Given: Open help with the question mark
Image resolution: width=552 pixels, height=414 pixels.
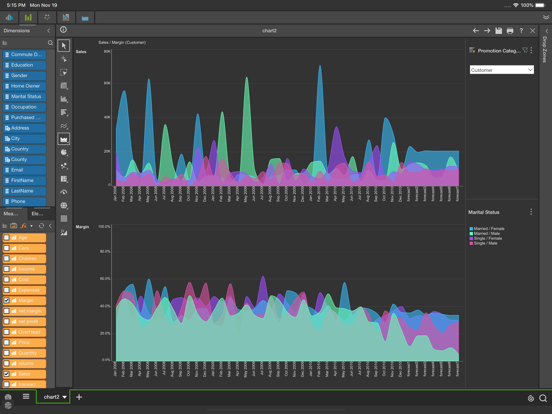Looking at the screenshot, I should tap(521, 31).
